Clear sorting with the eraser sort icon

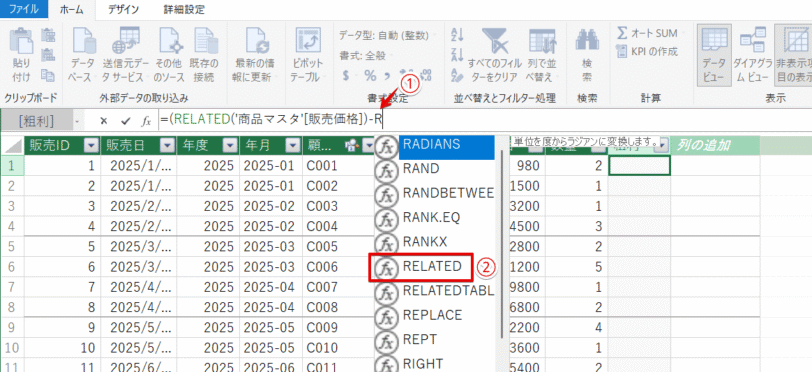tap(457, 75)
